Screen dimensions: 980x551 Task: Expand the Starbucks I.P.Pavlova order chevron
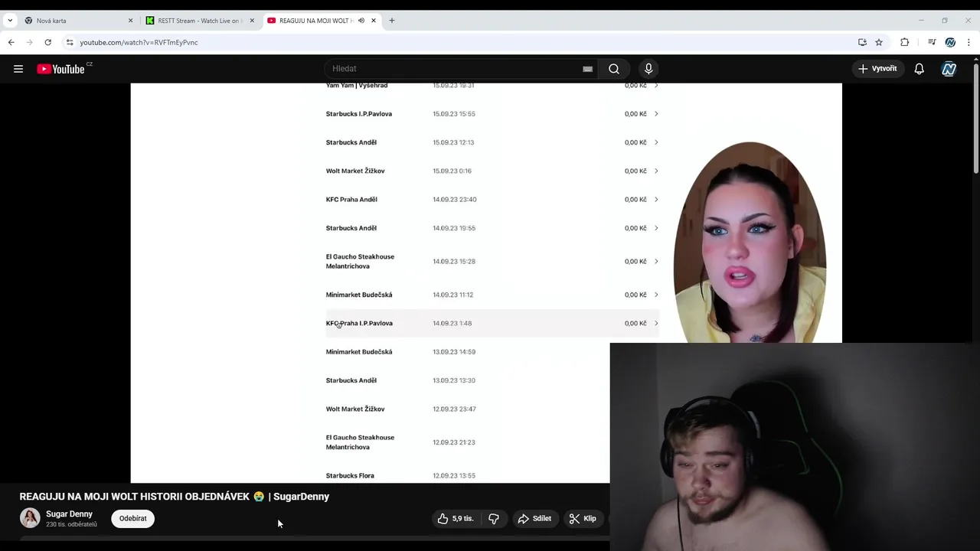pos(656,114)
